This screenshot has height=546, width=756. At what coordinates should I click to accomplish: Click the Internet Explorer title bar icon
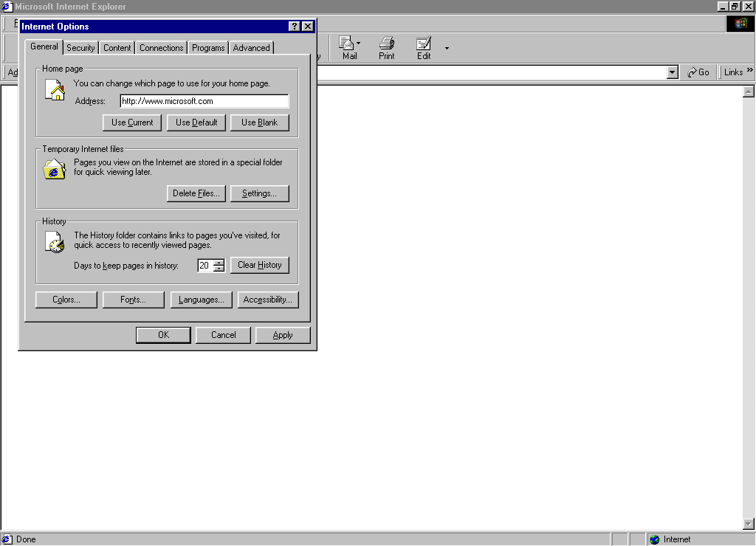pyautogui.click(x=7, y=6)
